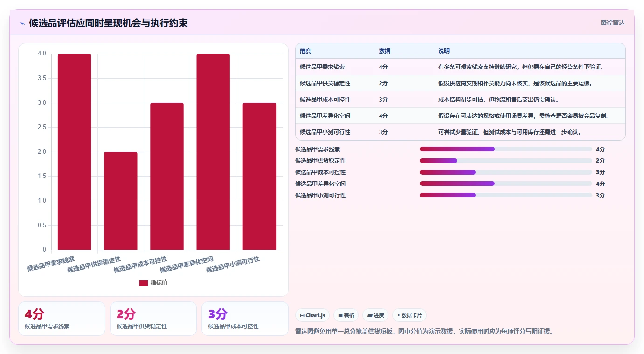The width and height of the screenshot is (644, 354).
Task: Click the Chart.js tag chip
Action: [x=312, y=315]
